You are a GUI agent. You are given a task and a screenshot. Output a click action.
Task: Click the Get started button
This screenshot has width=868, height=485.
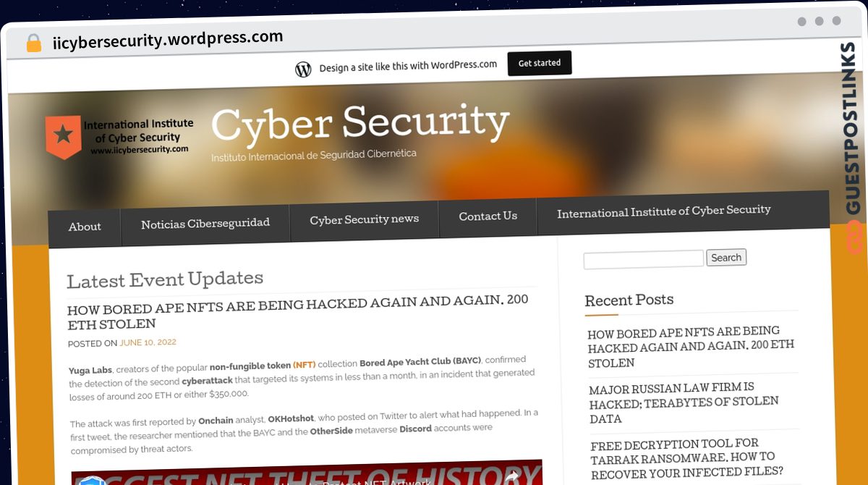(x=540, y=63)
